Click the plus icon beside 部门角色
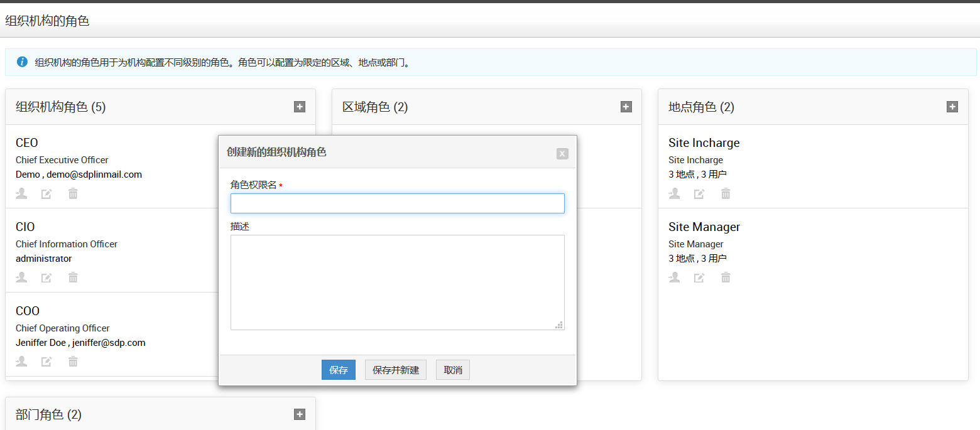980x430 pixels. coord(300,414)
